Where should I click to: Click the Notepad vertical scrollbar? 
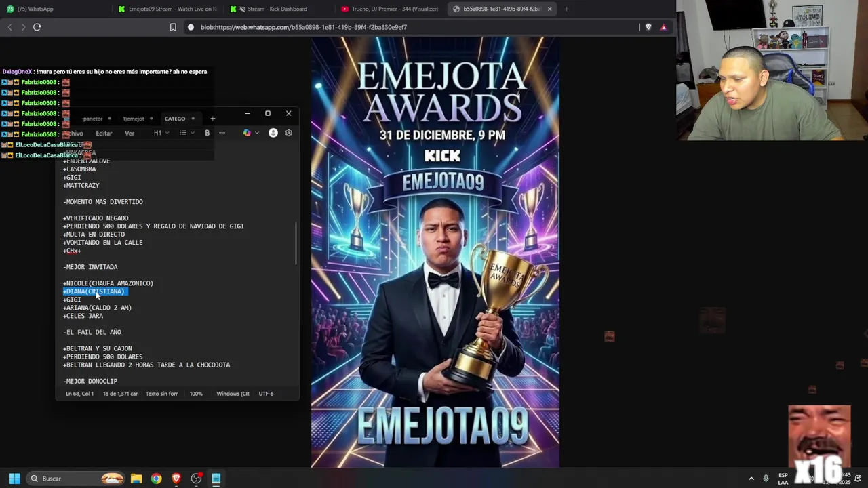[296, 243]
